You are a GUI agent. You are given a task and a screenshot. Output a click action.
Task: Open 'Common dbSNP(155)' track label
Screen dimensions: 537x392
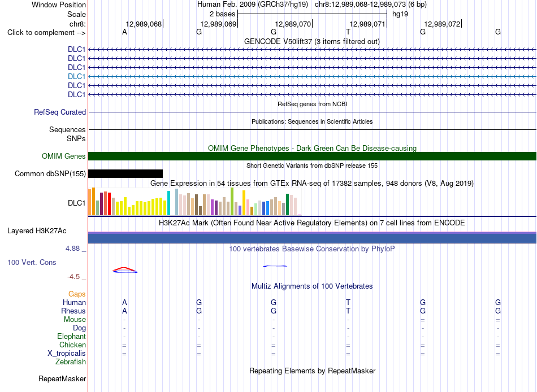(x=50, y=173)
